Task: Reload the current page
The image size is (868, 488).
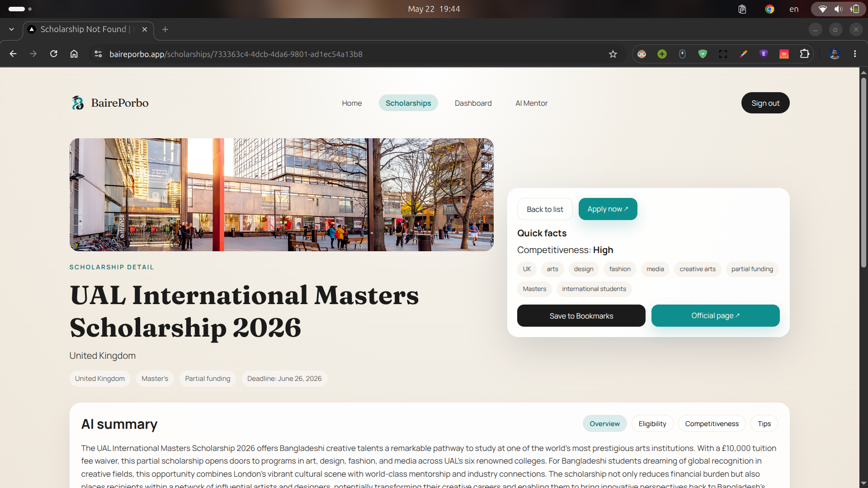Action: pos(53,54)
